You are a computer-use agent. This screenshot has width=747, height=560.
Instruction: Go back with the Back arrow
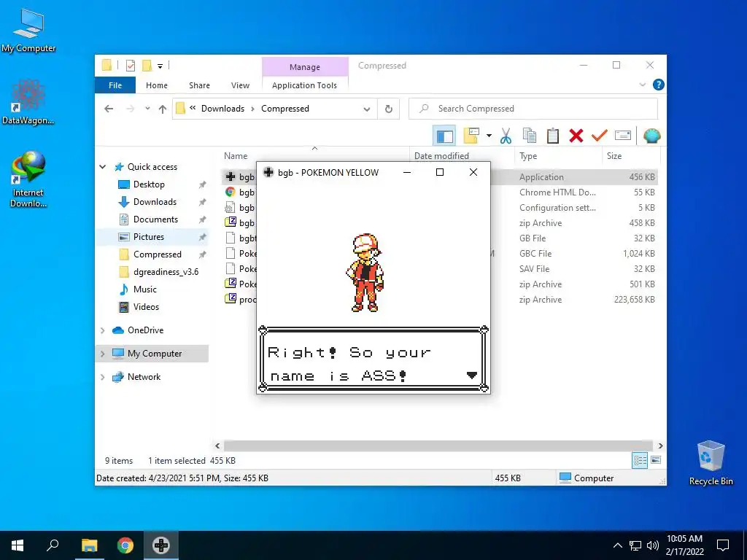coord(109,109)
